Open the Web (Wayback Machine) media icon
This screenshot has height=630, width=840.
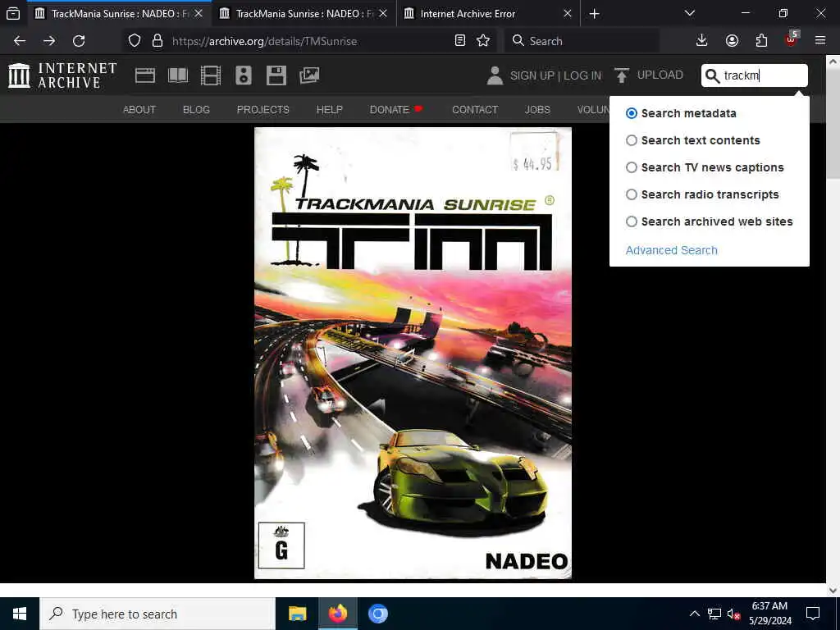coord(145,75)
